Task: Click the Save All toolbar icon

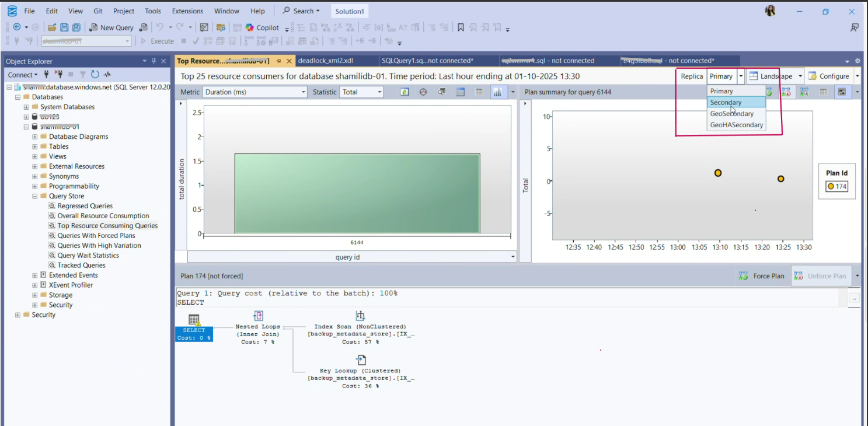Action: pos(76,27)
